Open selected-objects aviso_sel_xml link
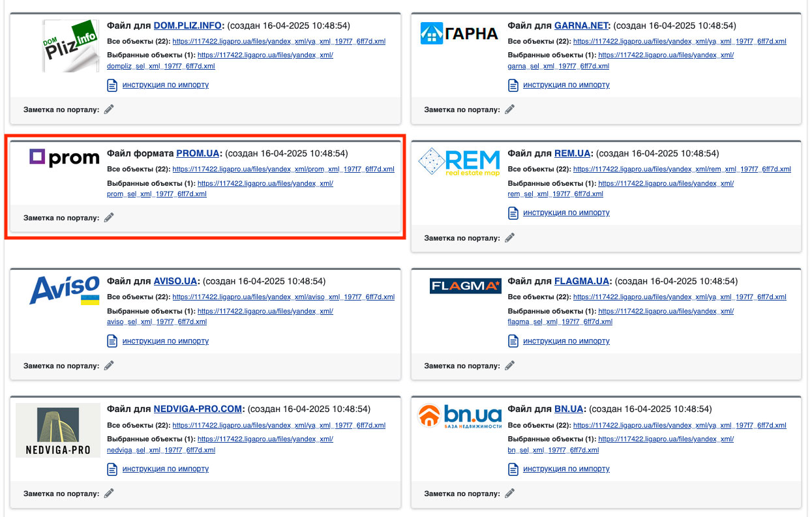812x517 pixels. click(x=220, y=316)
